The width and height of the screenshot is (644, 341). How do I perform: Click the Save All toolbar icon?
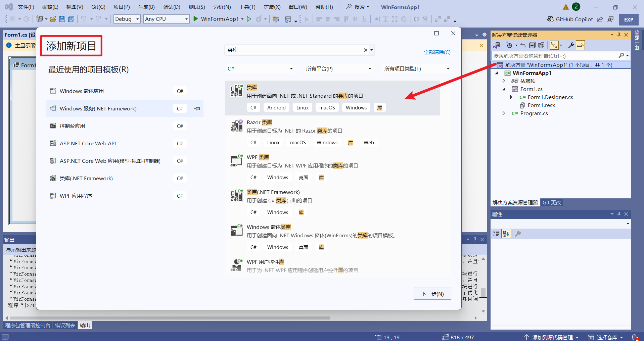tap(71, 19)
